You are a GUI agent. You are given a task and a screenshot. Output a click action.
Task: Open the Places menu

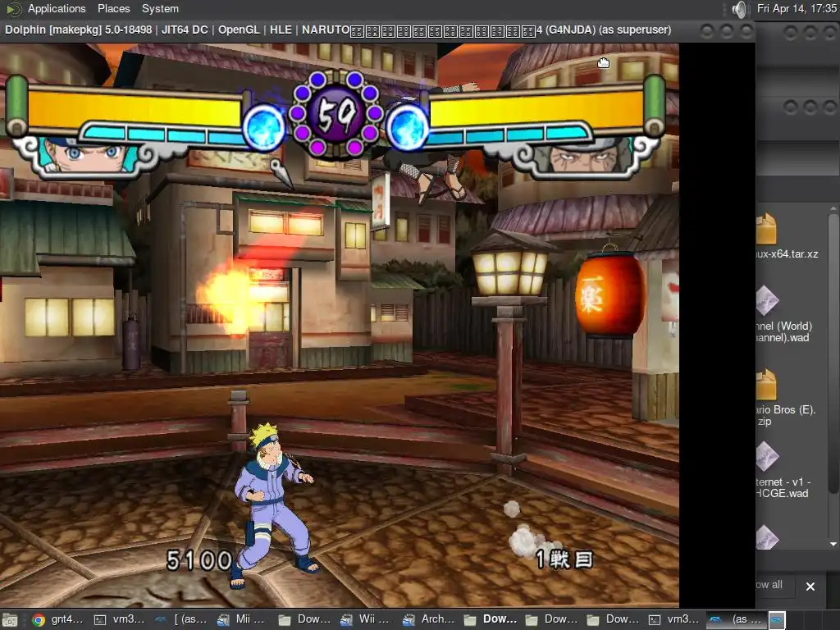coord(113,8)
